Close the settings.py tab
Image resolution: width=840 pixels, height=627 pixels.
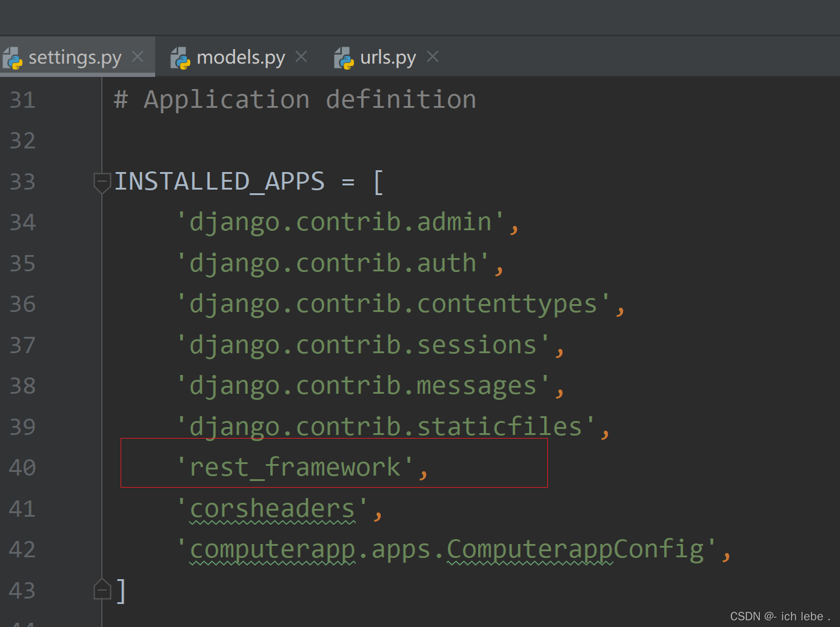click(138, 56)
